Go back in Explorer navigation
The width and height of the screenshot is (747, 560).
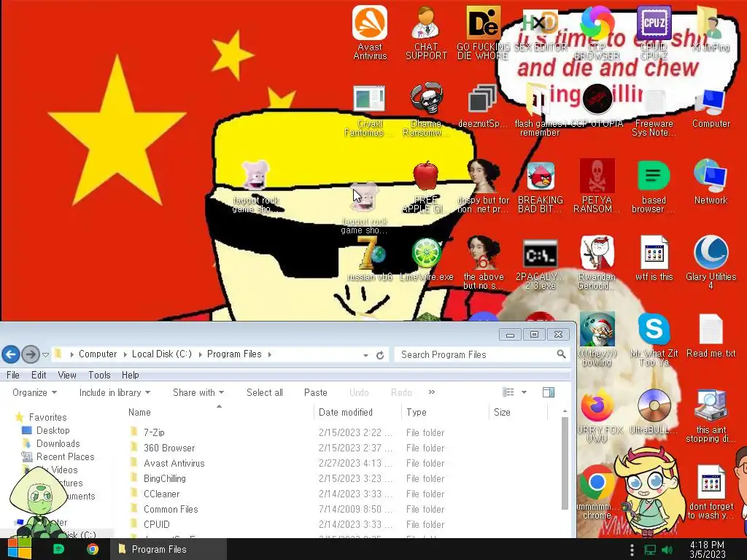point(11,354)
